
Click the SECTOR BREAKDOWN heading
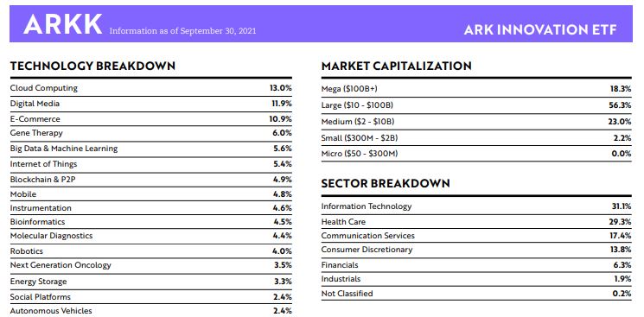coord(386,183)
